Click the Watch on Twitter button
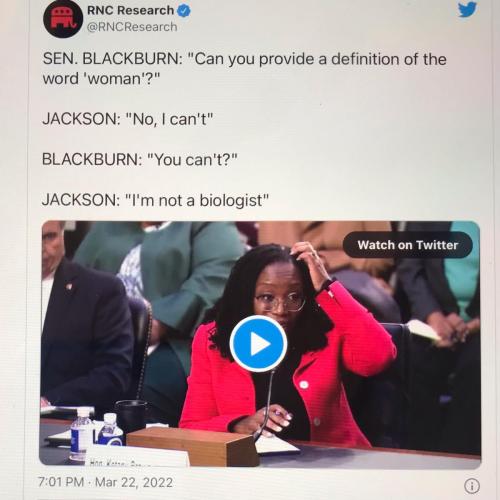The height and width of the screenshot is (500, 500). [407, 245]
